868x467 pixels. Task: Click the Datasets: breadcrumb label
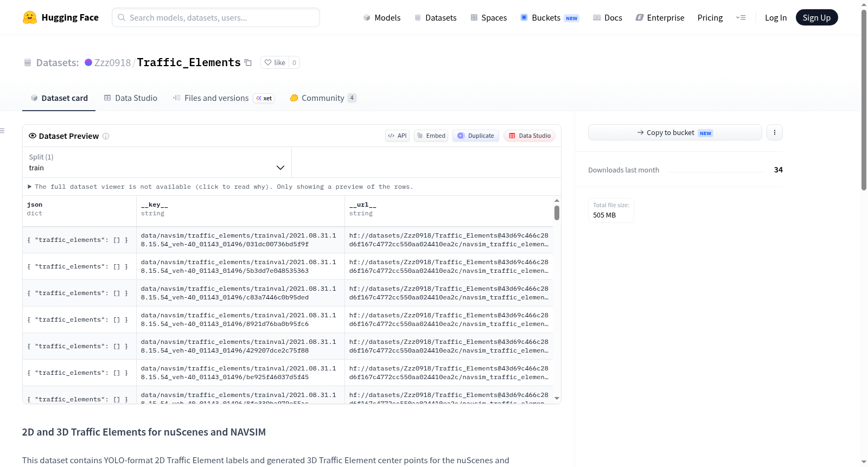58,63
